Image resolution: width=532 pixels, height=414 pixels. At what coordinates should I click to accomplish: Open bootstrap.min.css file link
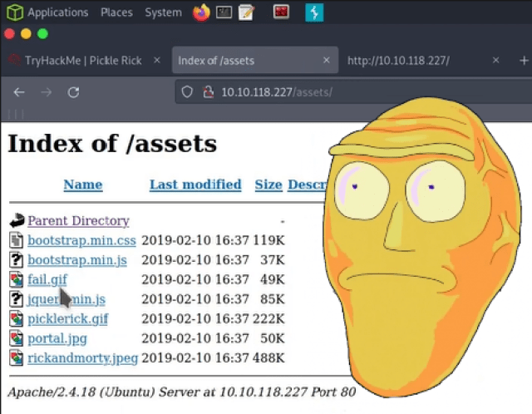[x=81, y=240]
